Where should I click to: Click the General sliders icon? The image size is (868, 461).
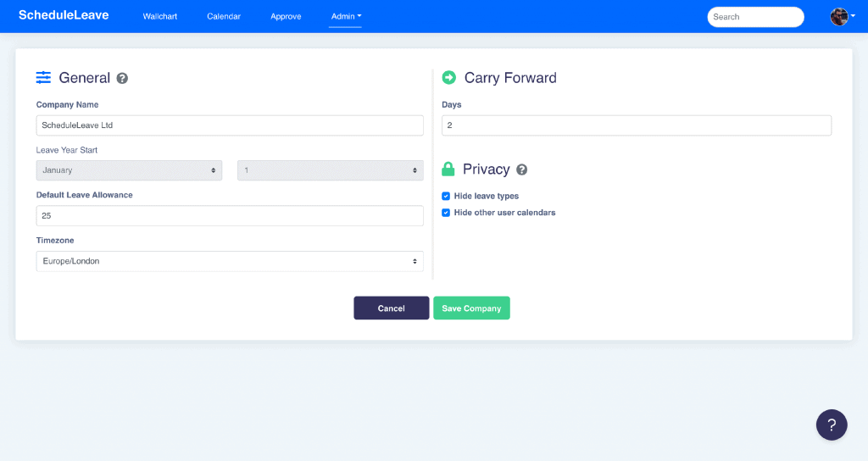click(x=43, y=78)
